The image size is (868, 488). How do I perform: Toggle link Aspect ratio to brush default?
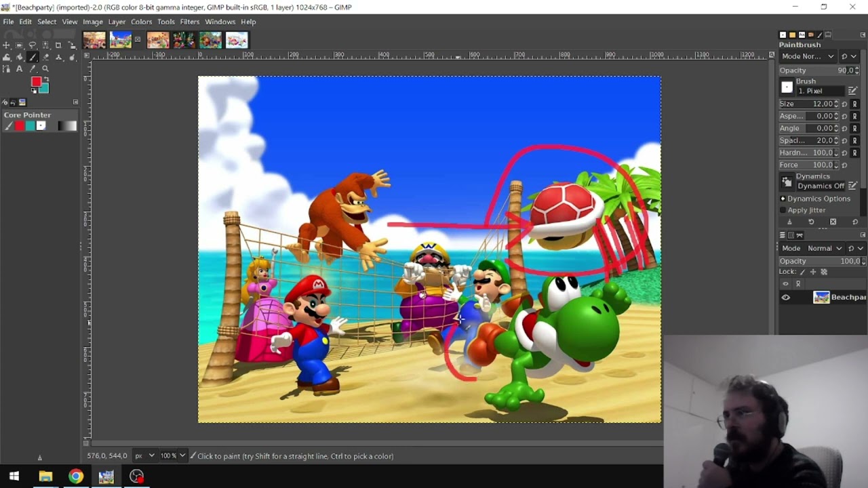click(x=854, y=117)
